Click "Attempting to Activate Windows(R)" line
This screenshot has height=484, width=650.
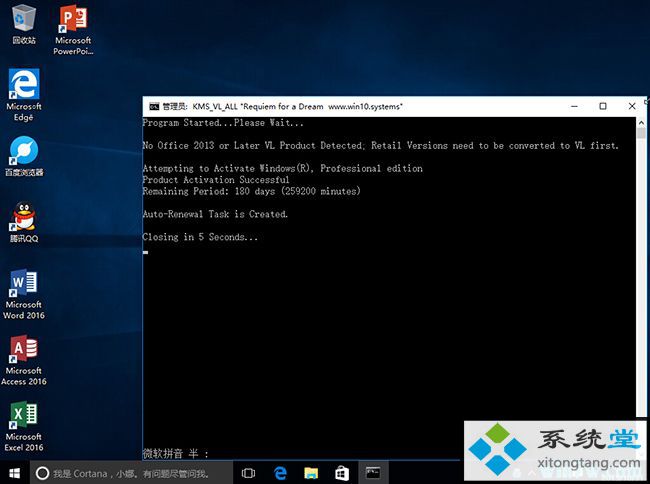click(282, 168)
